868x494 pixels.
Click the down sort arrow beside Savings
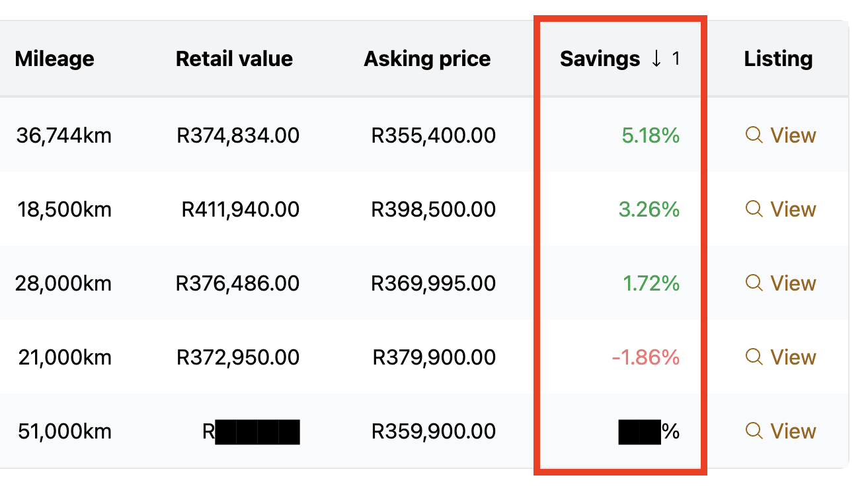point(656,59)
